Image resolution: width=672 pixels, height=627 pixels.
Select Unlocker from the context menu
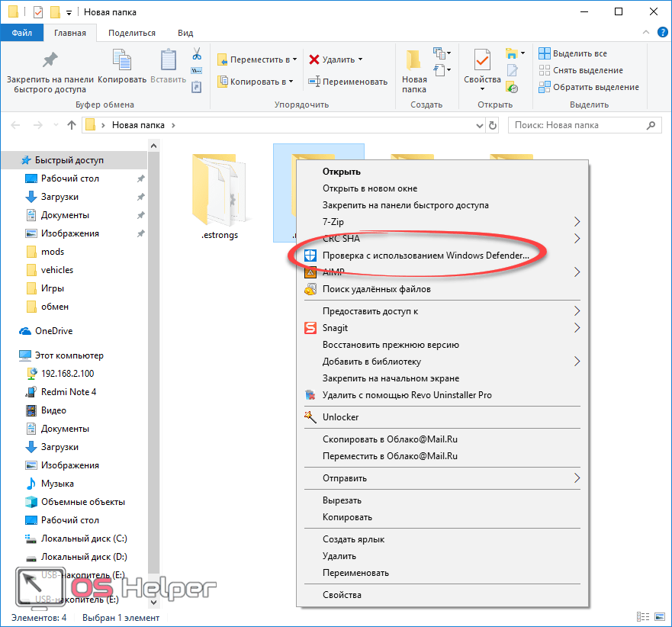(340, 417)
